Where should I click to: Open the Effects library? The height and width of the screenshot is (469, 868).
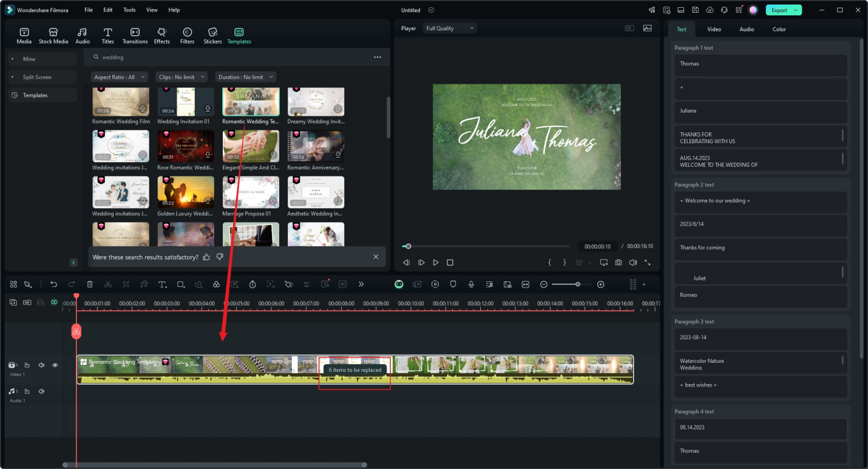click(161, 36)
